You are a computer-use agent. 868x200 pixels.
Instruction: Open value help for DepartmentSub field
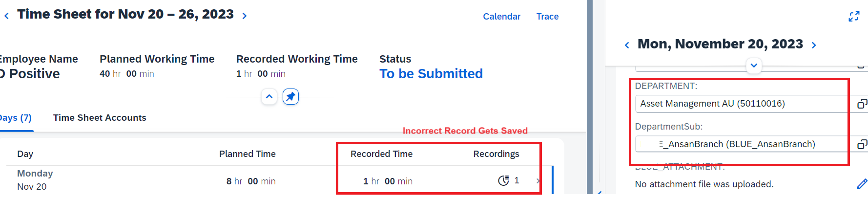862,144
